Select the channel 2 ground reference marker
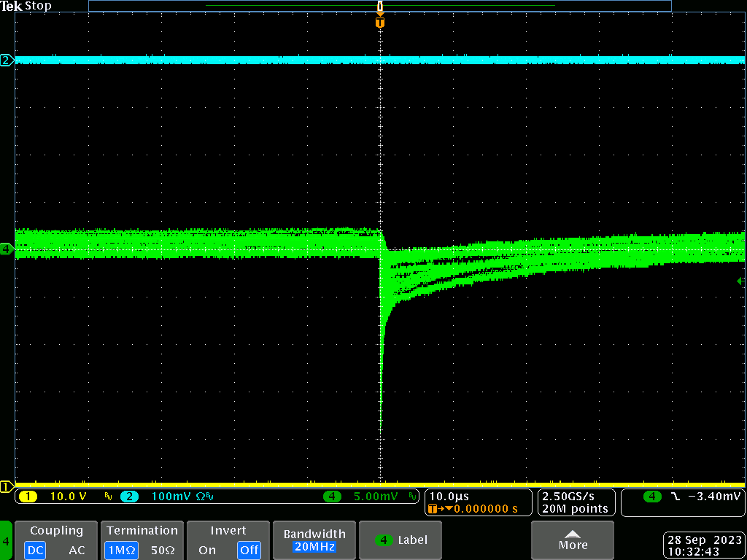The height and width of the screenshot is (560, 747). click(x=7, y=61)
